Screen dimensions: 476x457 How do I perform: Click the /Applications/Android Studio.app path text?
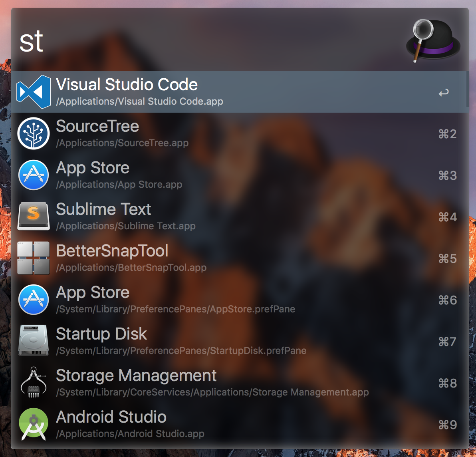coord(130,434)
